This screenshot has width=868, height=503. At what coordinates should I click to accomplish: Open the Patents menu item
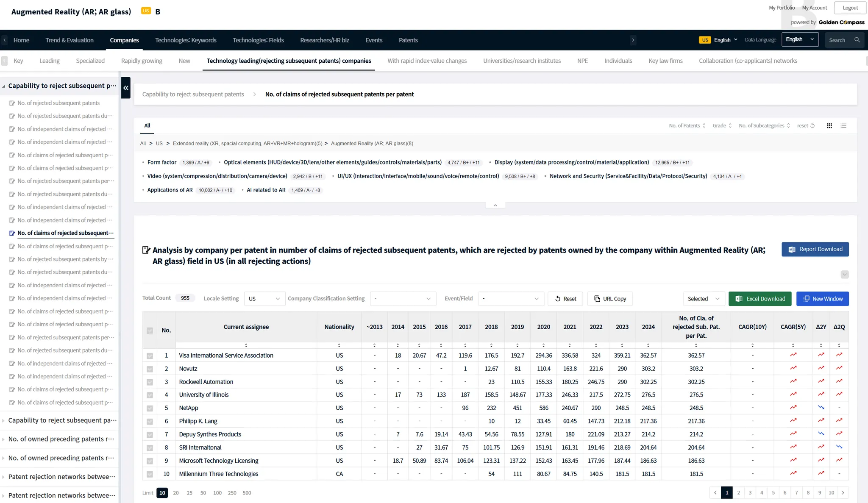pos(408,40)
